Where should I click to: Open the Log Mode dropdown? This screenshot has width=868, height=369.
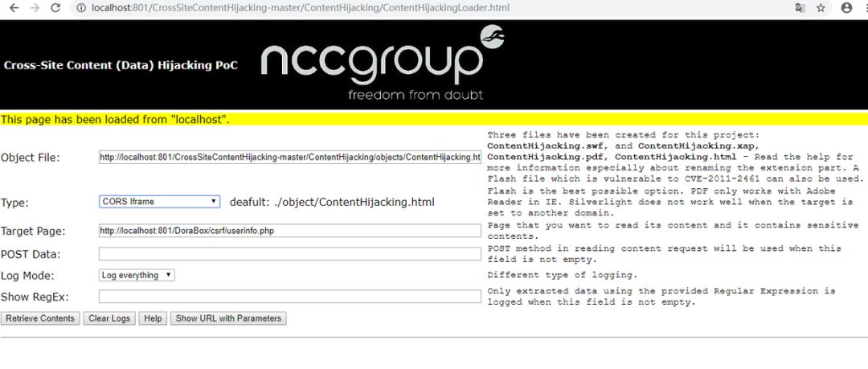137,275
